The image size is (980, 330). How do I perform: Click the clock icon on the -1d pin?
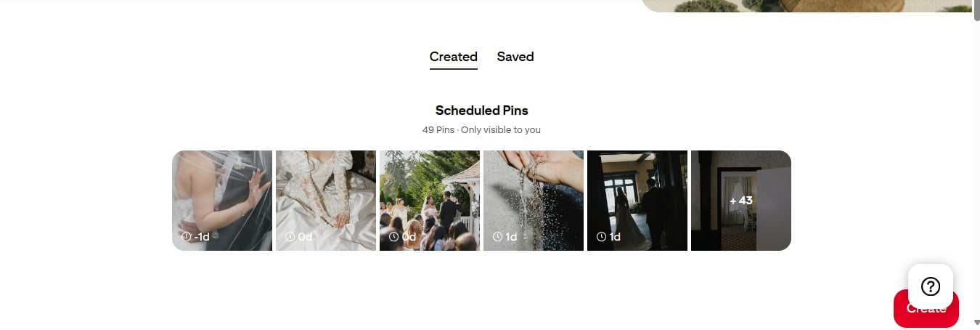coord(186,237)
